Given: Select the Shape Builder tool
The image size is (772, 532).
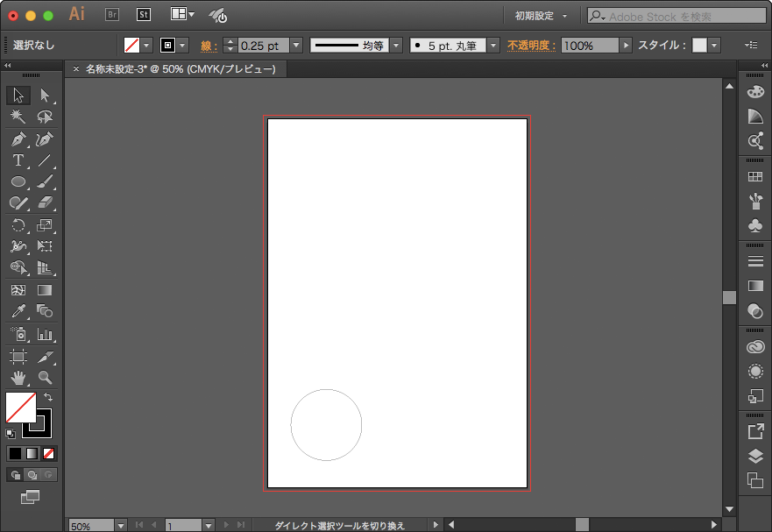Looking at the screenshot, I should pyautogui.click(x=18, y=267).
